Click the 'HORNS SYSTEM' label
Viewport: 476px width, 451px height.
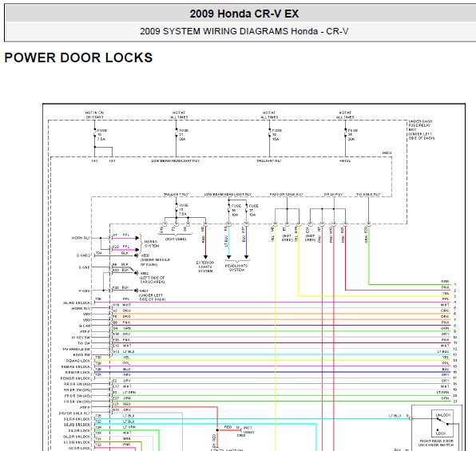(151, 243)
